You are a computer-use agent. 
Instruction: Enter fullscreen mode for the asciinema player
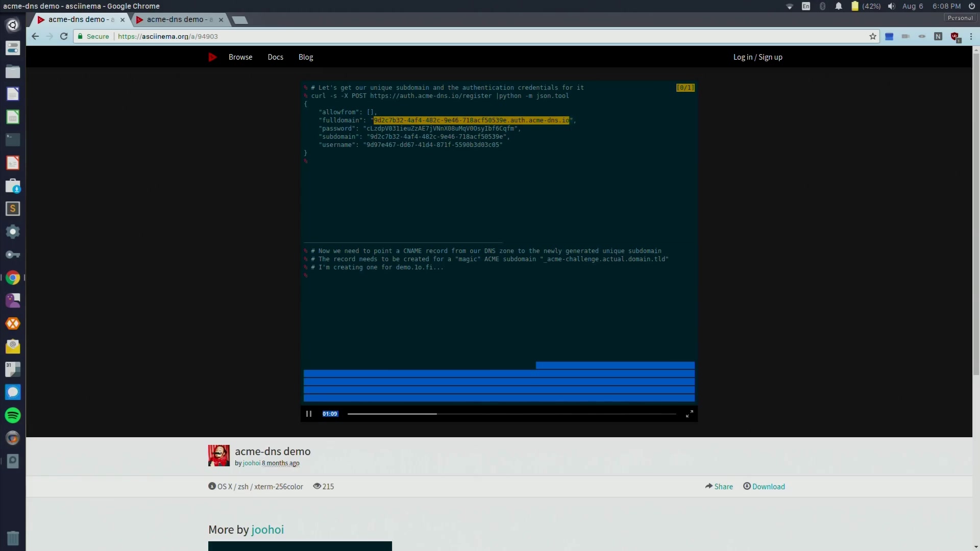tap(689, 414)
